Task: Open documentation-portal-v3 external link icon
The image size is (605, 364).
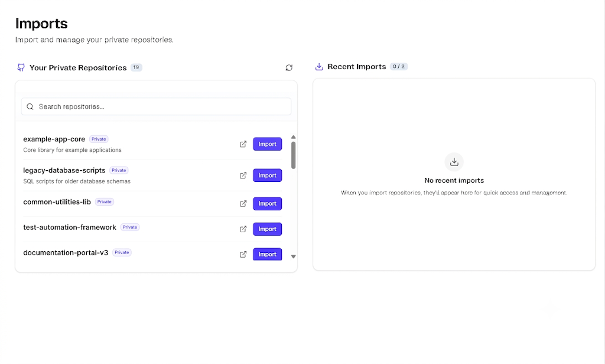Action: [x=243, y=254]
